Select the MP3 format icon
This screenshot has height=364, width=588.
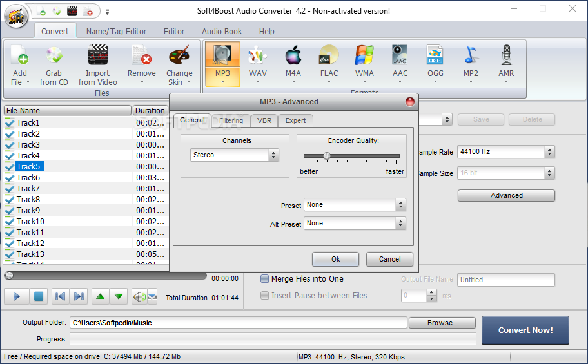(x=222, y=55)
